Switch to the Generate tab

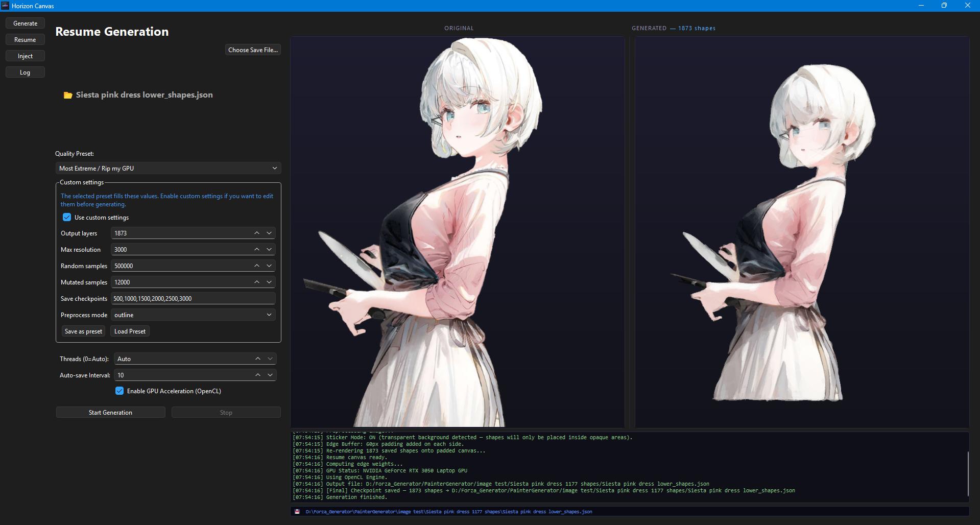(x=25, y=23)
